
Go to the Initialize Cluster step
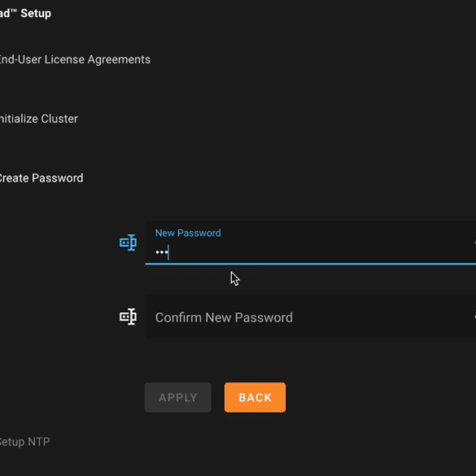click(x=38, y=119)
